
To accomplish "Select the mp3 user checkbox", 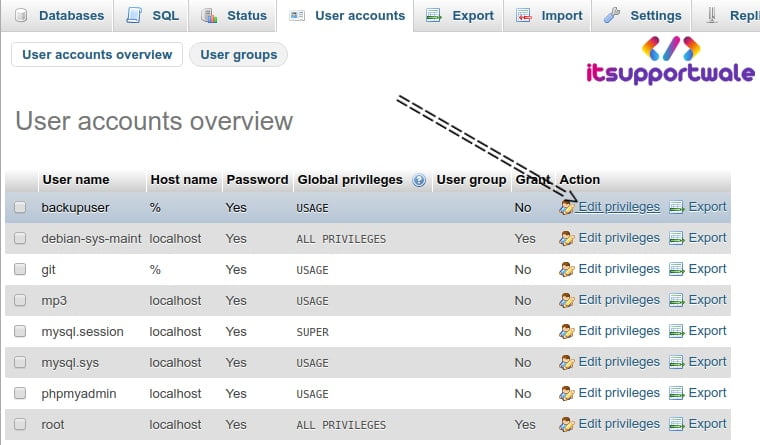I will pyautogui.click(x=20, y=300).
